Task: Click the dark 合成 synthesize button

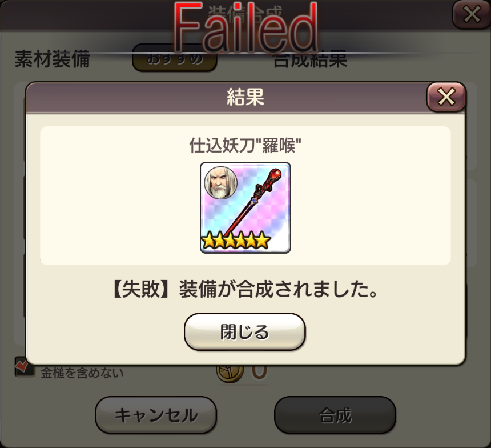Action: point(335,415)
